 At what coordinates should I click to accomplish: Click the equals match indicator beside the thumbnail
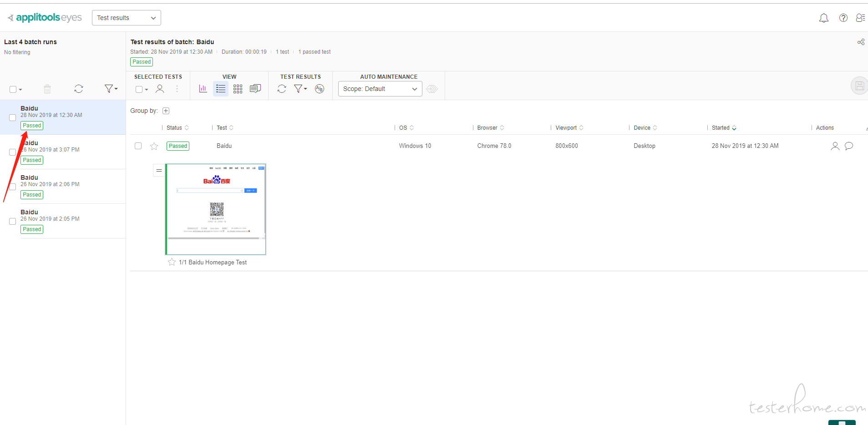tap(159, 170)
